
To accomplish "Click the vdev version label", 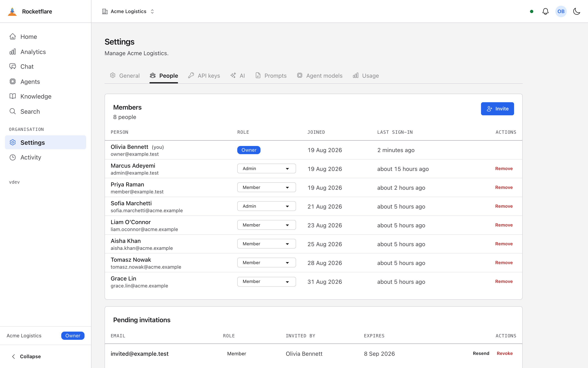I will click(14, 182).
